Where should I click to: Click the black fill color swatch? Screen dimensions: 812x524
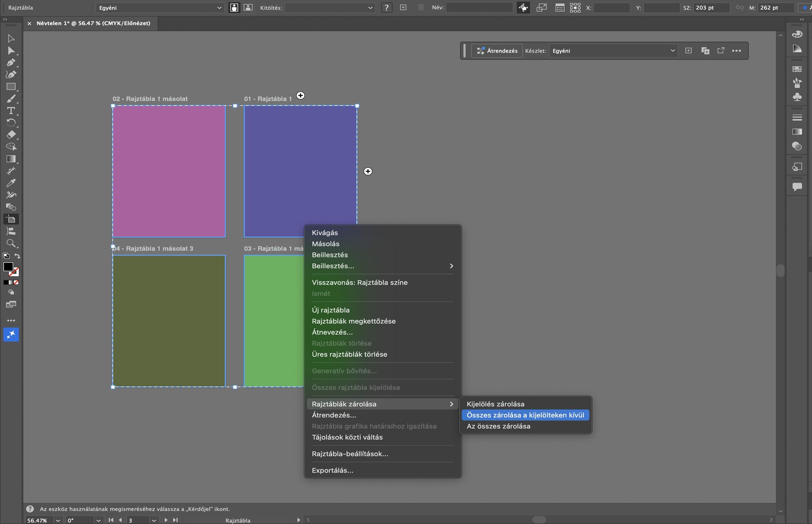point(8,267)
